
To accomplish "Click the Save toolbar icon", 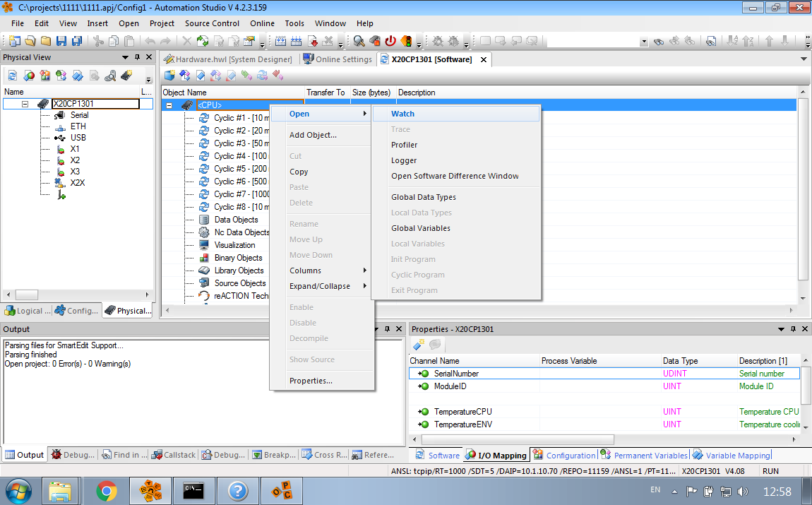I will coord(61,41).
